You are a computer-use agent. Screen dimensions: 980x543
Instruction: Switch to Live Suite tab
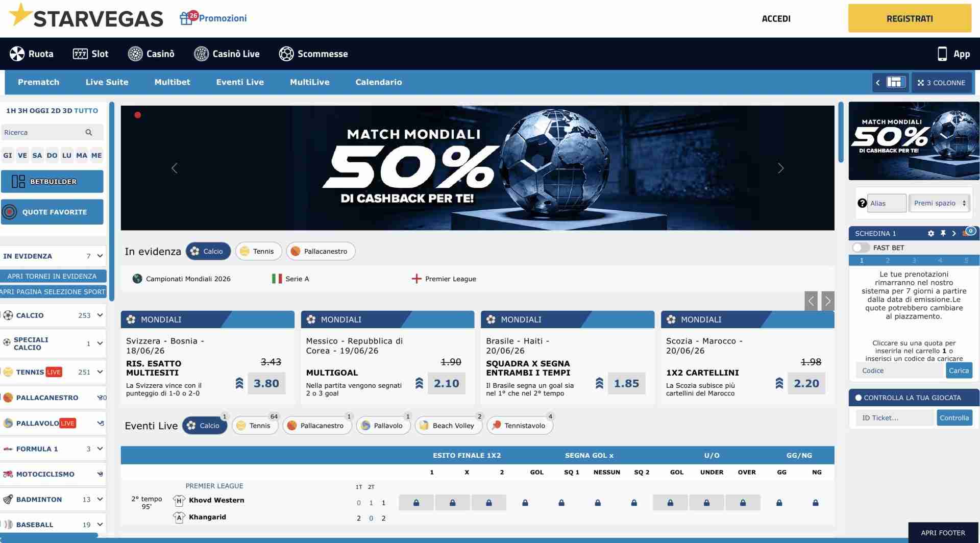point(107,82)
